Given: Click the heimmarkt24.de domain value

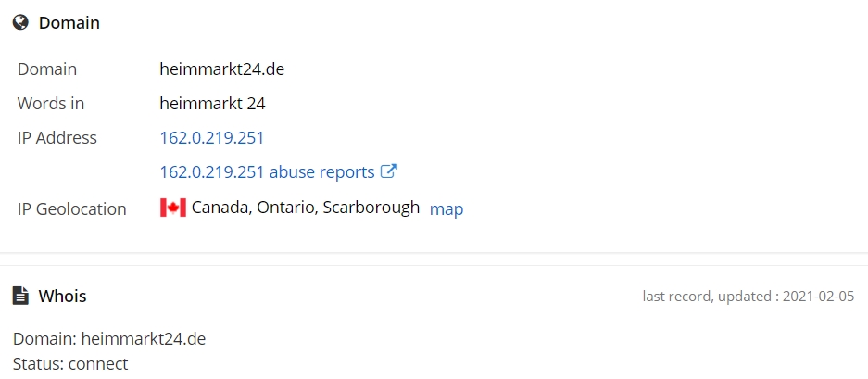Looking at the screenshot, I should pyautogui.click(x=222, y=69).
